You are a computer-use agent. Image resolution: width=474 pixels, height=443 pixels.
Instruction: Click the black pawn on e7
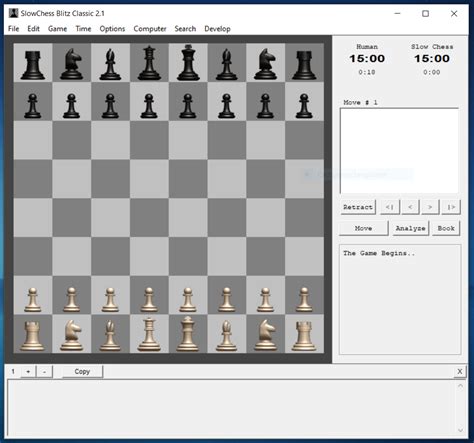[188, 106]
